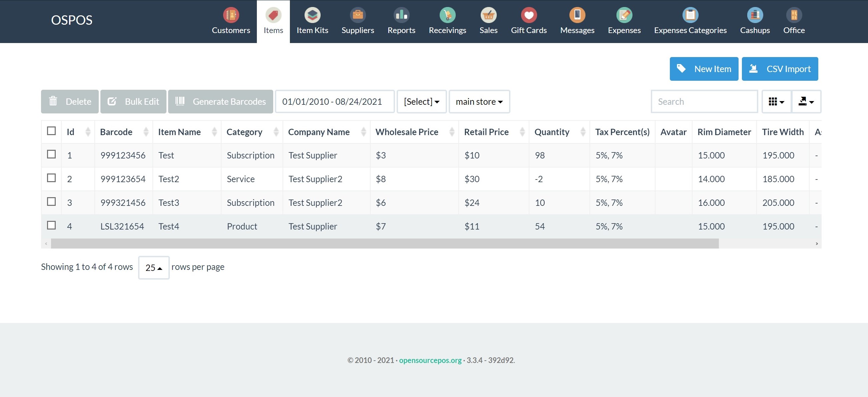The width and height of the screenshot is (868, 397).
Task: Click the Search input field
Action: [x=705, y=101]
